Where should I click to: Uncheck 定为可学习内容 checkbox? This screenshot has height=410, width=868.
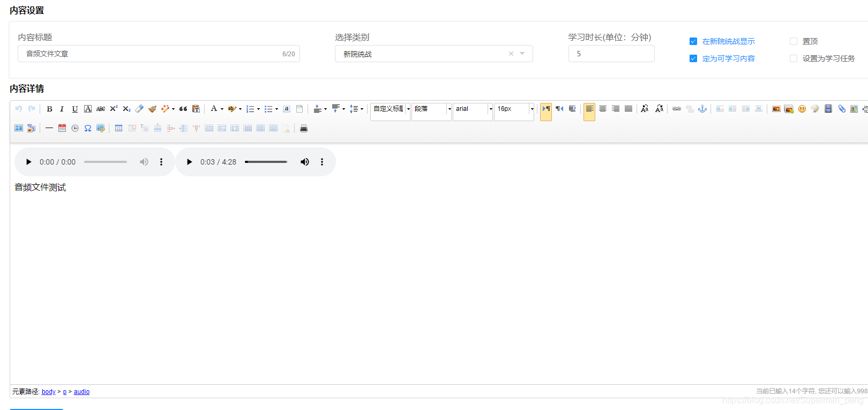(x=693, y=58)
